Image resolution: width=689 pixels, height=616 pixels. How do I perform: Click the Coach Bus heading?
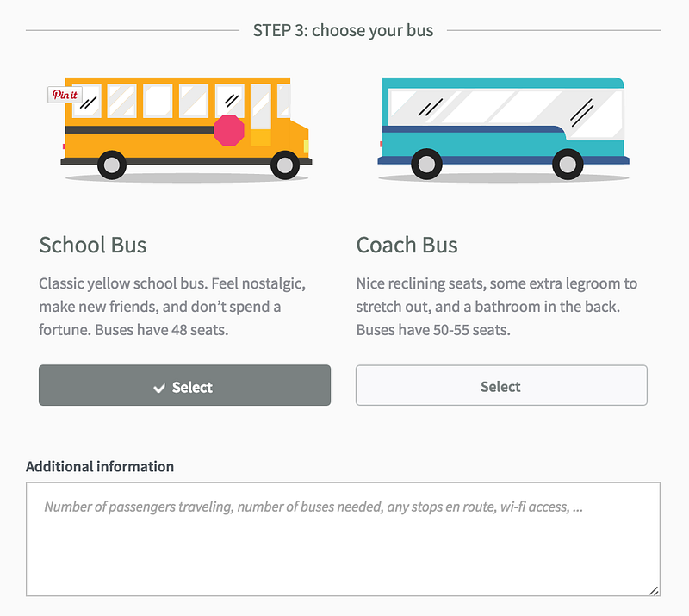pos(407,245)
